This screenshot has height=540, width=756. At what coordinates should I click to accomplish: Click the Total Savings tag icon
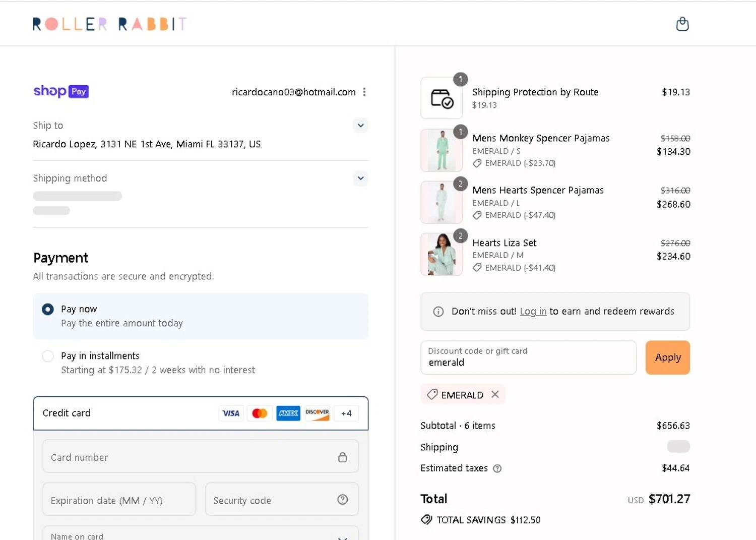click(x=426, y=520)
